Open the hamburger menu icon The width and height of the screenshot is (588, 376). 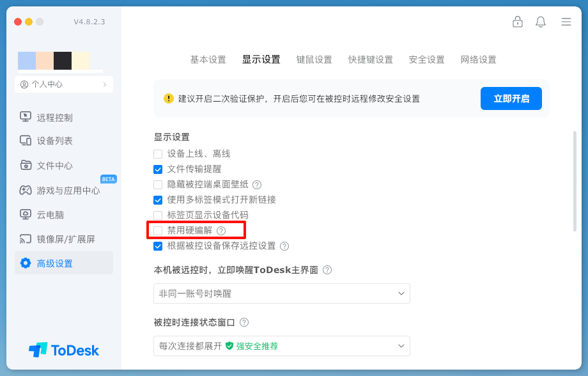(566, 22)
